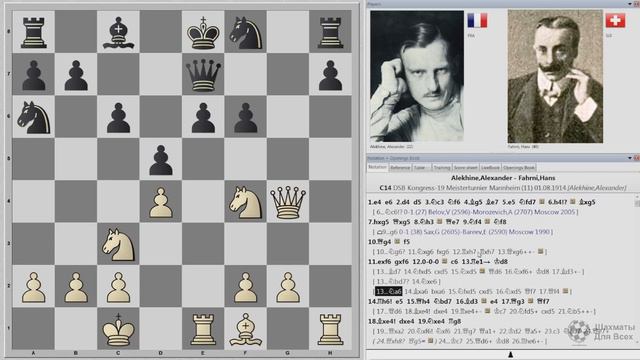The height and width of the screenshot is (360, 640).
Task: Click the C14 opening code in header
Action: [x=385, y=188]
